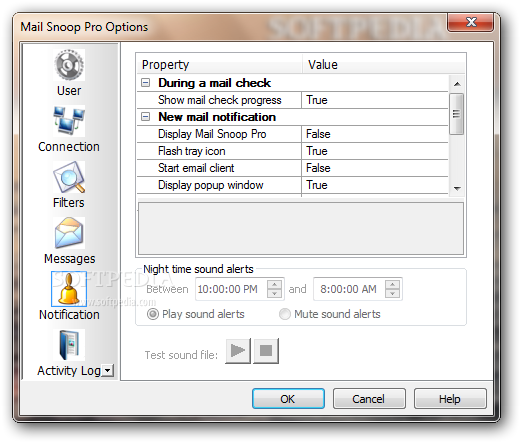
Task: Click the User label in sidebar
Action: (x=69, y=91)
